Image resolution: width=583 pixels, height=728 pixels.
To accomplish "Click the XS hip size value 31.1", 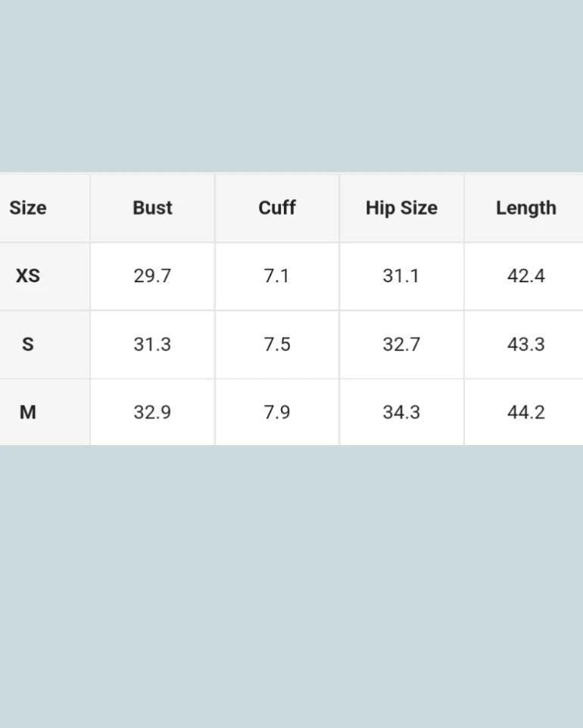I will (x=401, y=276).
